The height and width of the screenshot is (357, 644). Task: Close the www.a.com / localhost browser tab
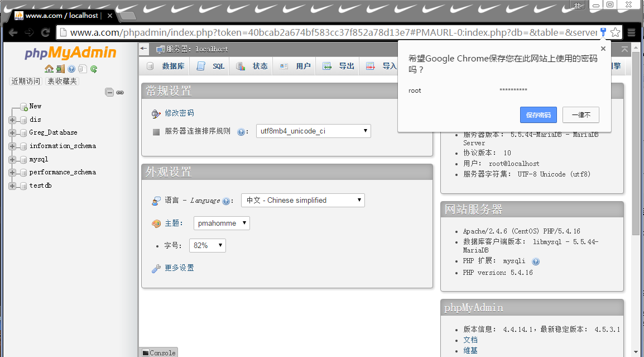[x=110, y=16]
